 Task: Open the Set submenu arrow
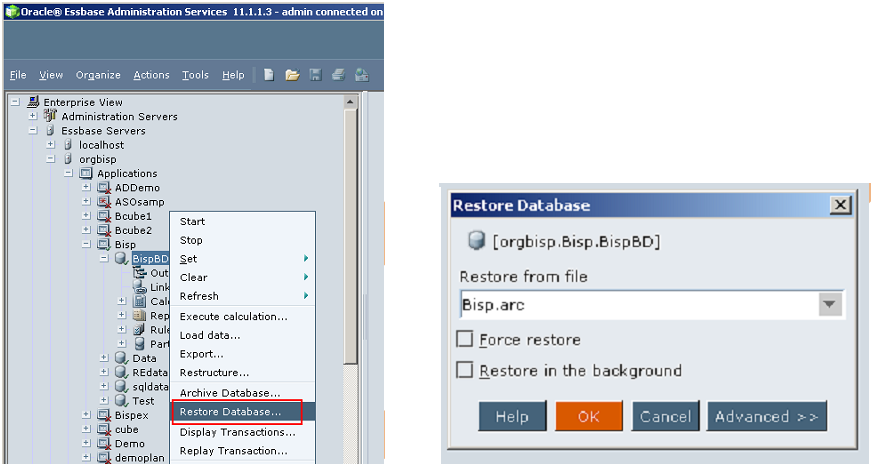(306, 258)
